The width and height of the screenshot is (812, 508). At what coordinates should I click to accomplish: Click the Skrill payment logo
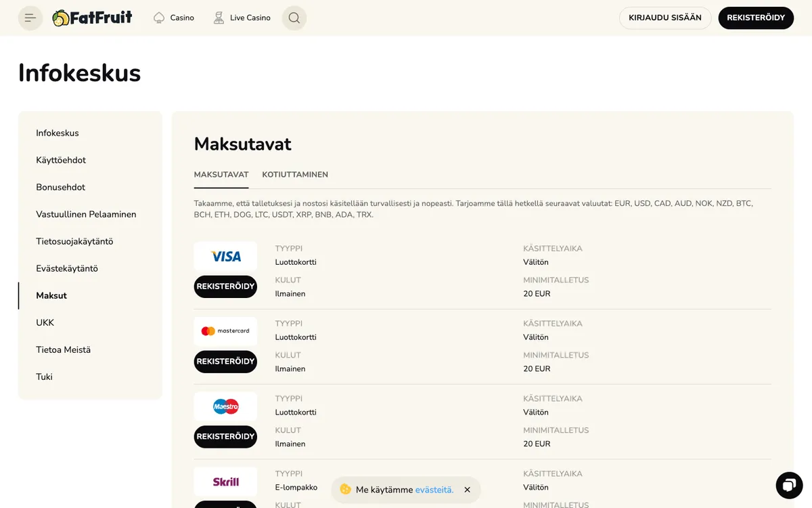pyautogui.click(x=225, y=482)
